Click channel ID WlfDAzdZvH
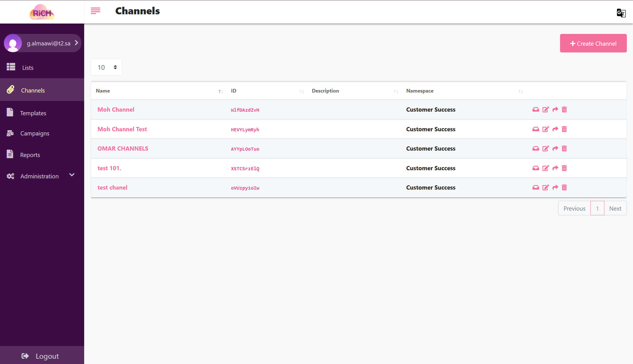 tap(245, 110)
